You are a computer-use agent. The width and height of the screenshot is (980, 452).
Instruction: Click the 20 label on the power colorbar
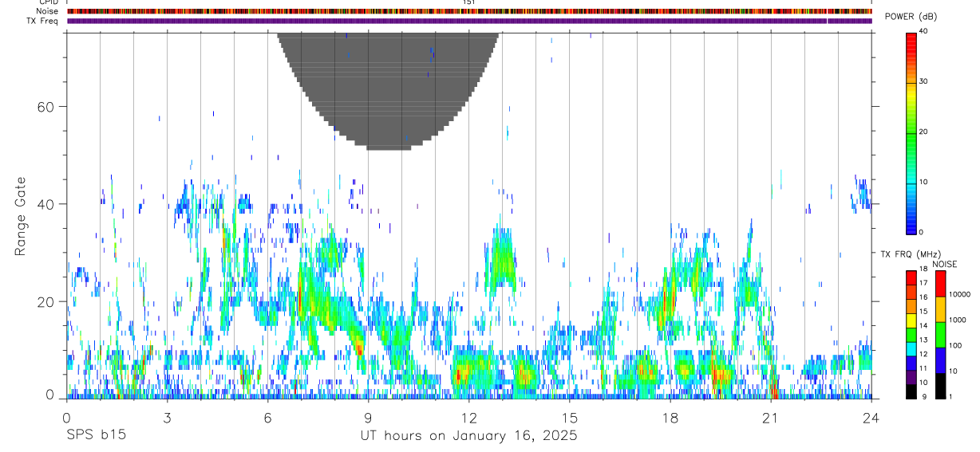pos(924,132)
